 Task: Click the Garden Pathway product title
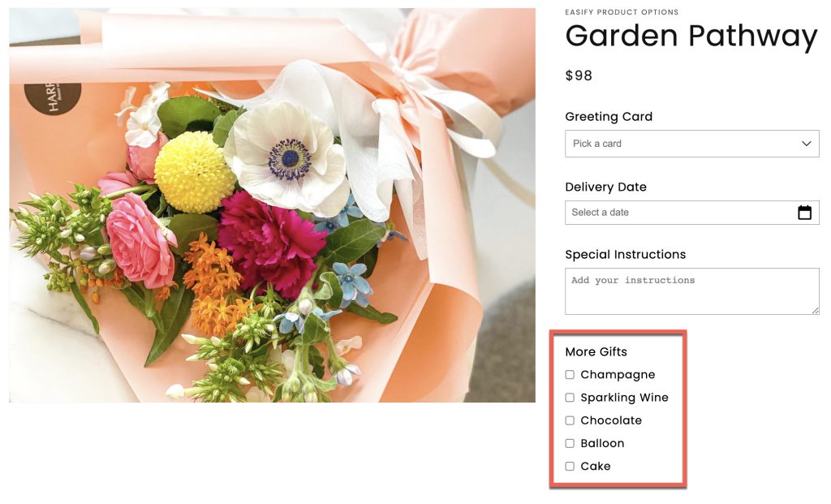tap(691, 37)
